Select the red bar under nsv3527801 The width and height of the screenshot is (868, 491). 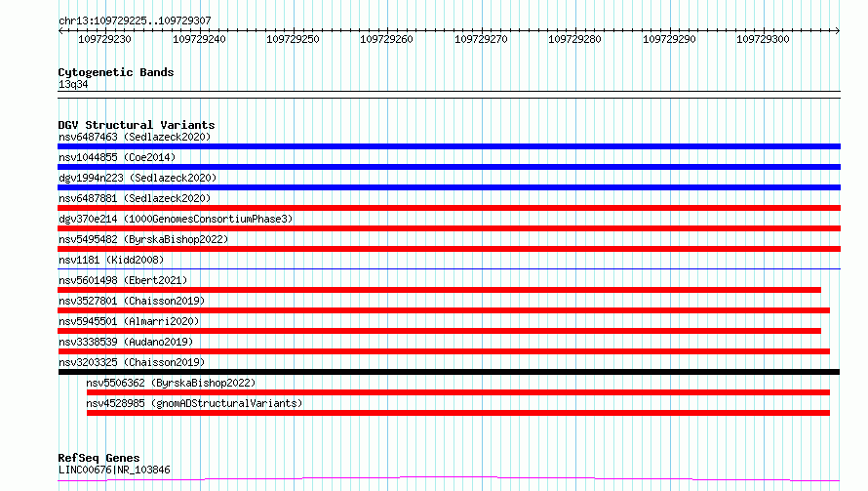pos(444,310)
